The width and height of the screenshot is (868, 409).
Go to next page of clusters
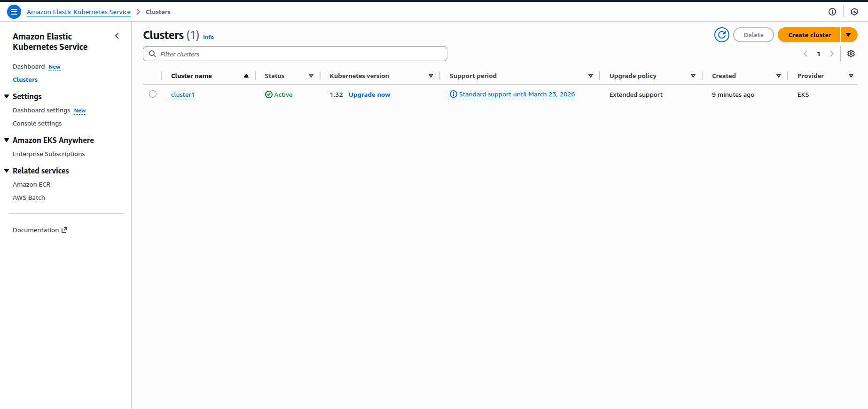(832, 54)
